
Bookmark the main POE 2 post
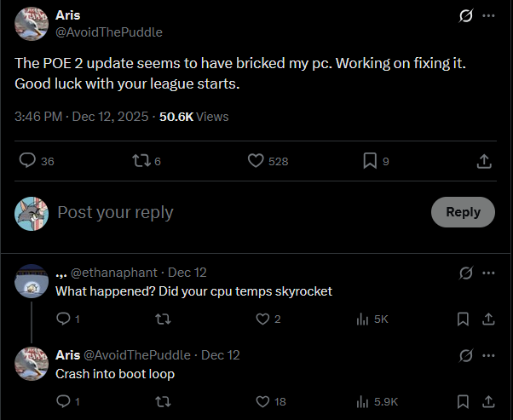pyautogui.click(x=370, y=160)
